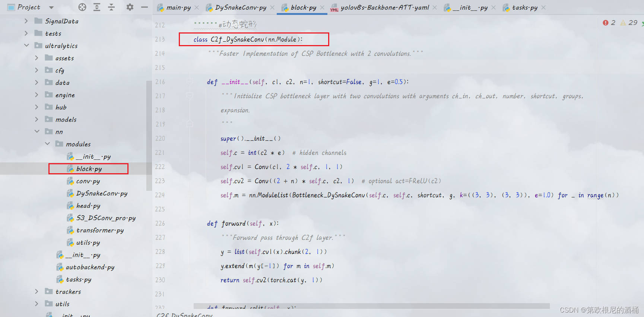Hide the Project panel with minus icon
644x317 pixels.
coord(145,7)
